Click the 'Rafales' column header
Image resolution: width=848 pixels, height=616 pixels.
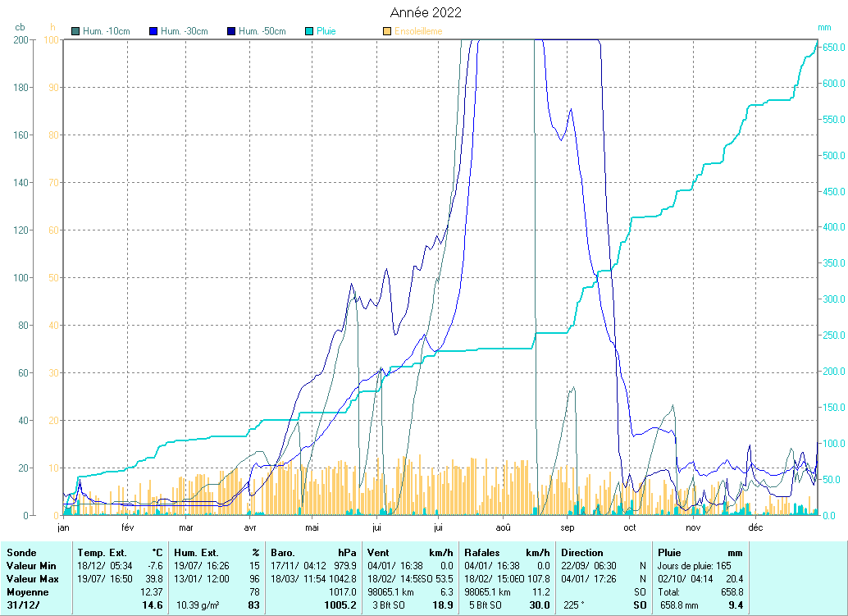[481, 553]
